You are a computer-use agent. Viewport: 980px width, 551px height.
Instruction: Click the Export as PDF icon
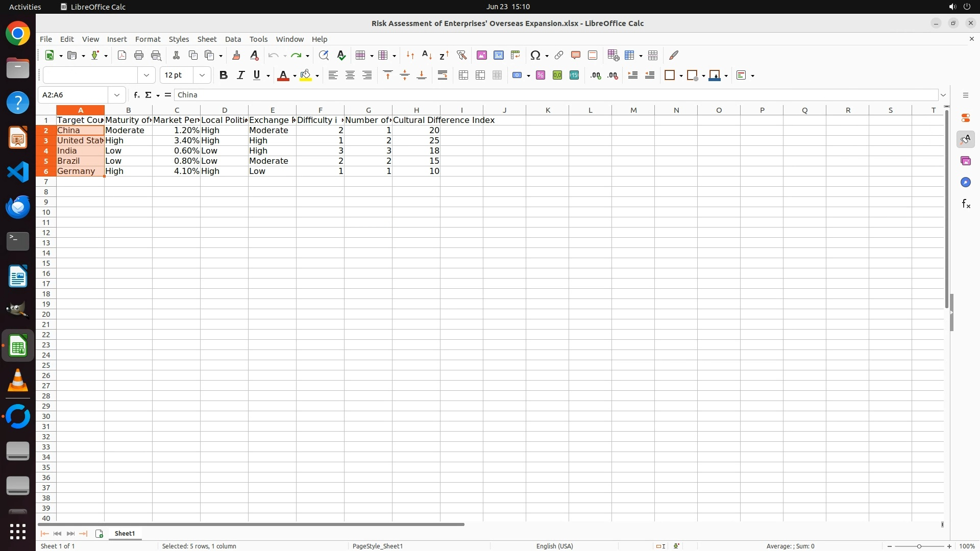tap(122, 55)
